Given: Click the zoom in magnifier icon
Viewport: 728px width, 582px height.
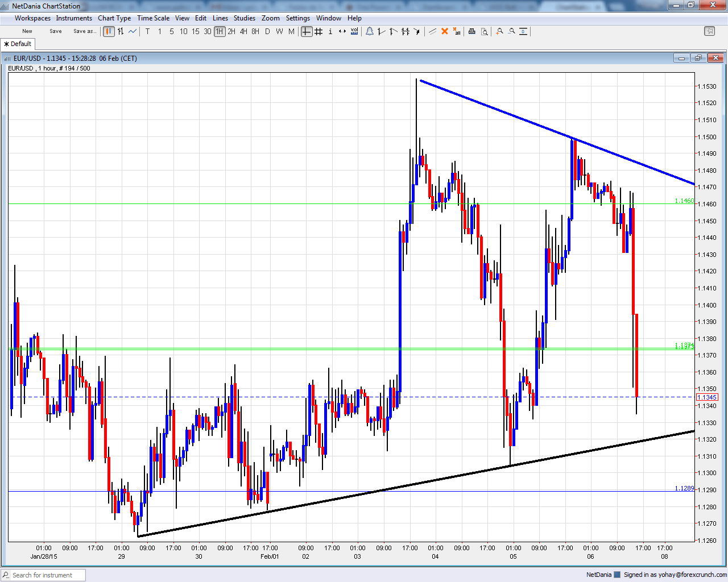Looking at the screenshot, I should point(499,31).
